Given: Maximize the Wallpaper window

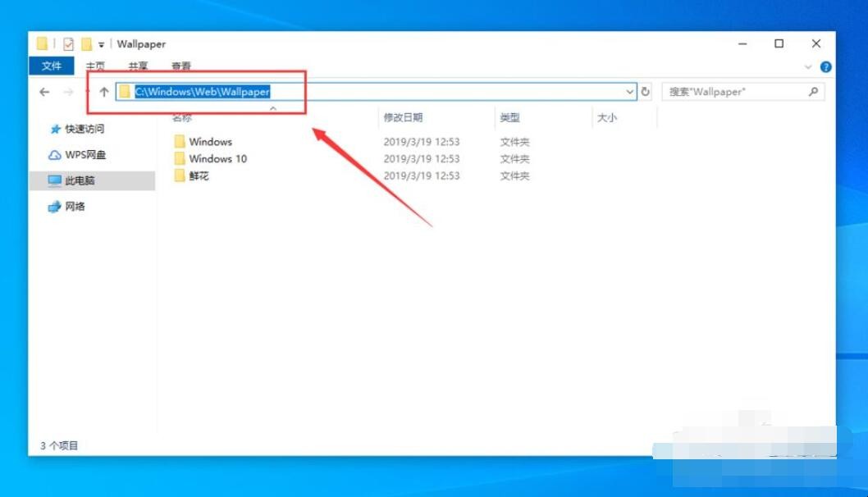Looking at the screenshot, I should click(x=779, y=43).
